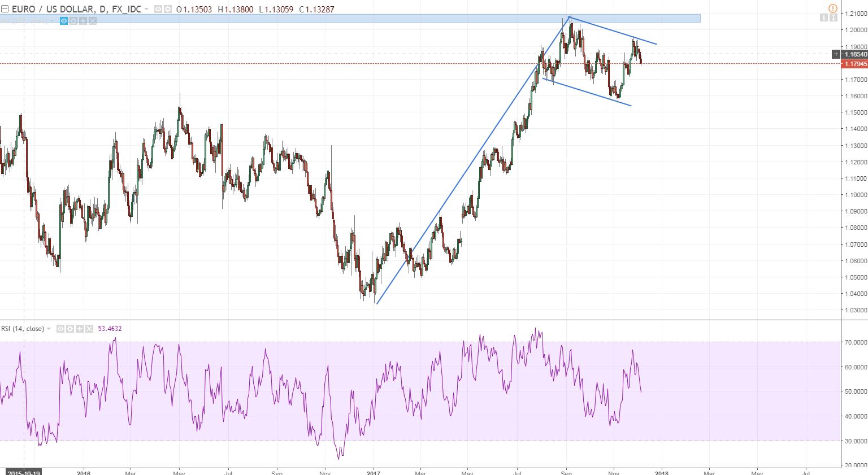This screenshot has height=475, width=868.
Task: Click the RSI value 53.4632
Action: click(110, 329)
